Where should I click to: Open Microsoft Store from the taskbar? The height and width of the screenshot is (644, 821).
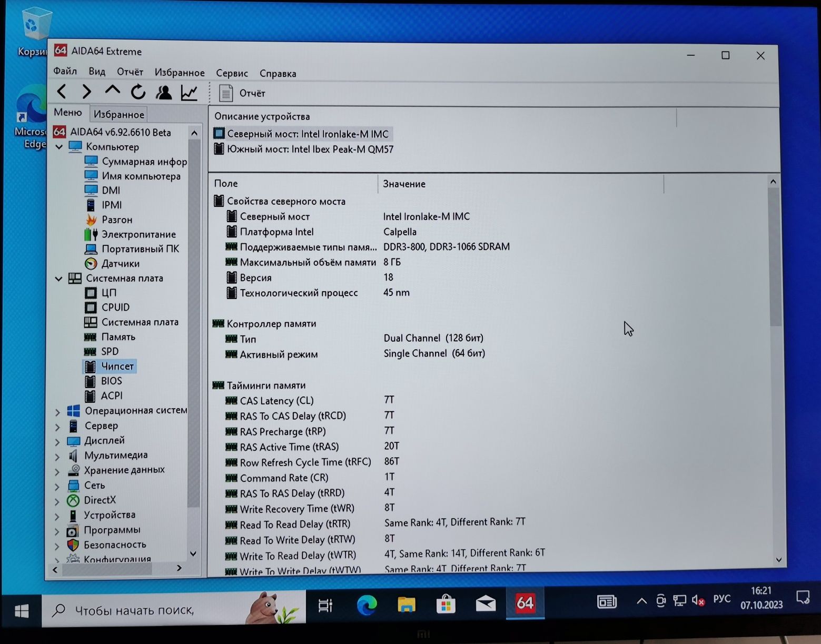[x=446, y=604]
